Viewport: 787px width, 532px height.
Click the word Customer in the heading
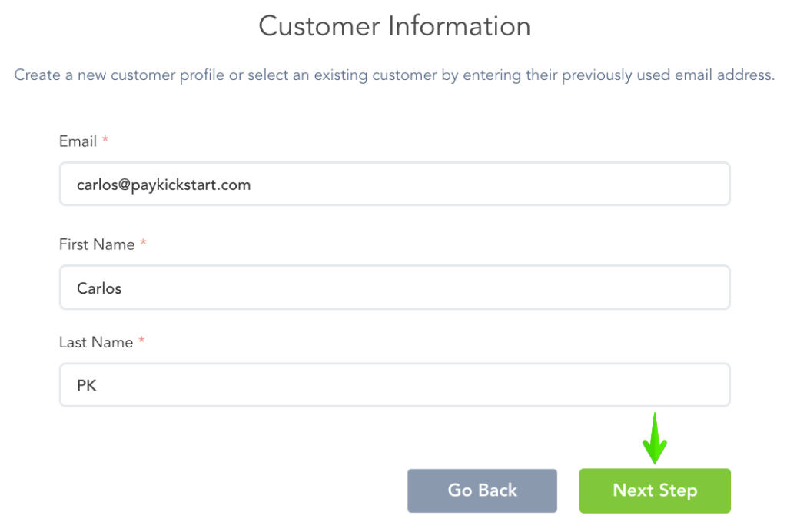point(318,26)
